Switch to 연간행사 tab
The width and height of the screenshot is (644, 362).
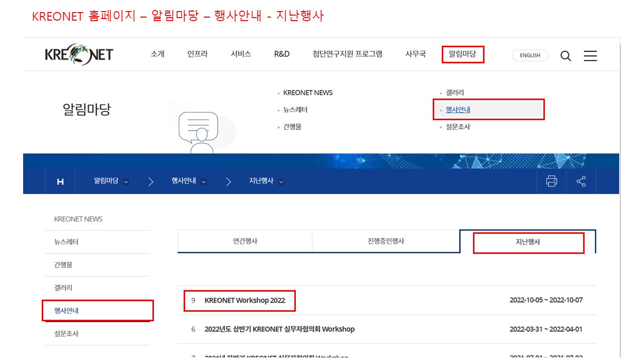245,241
